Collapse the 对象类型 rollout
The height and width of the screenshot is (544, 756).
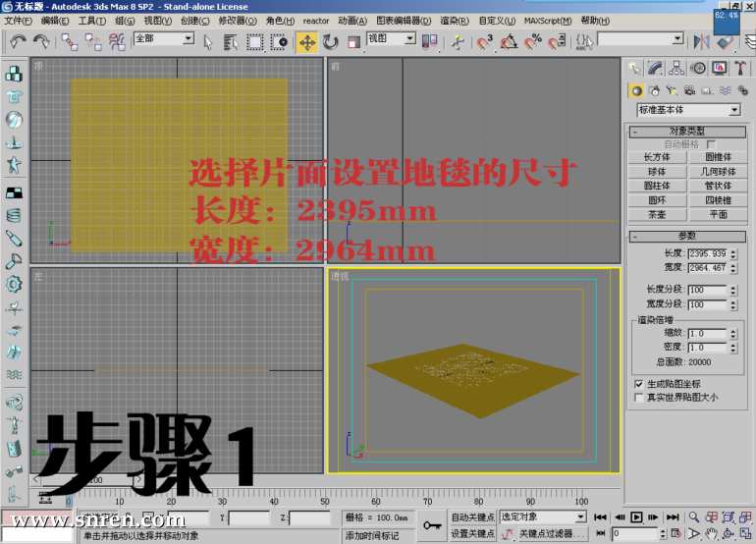click(x=687, y=132)
